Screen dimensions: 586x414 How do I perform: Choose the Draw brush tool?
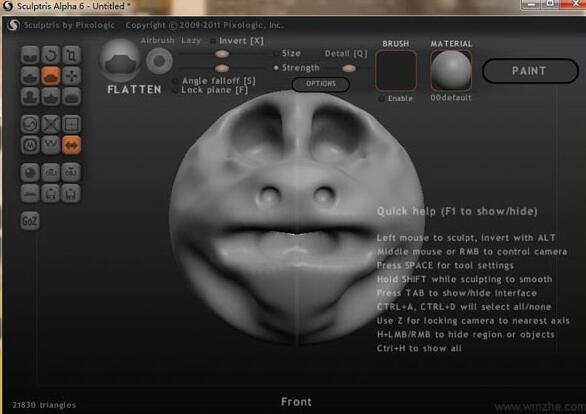30,76
